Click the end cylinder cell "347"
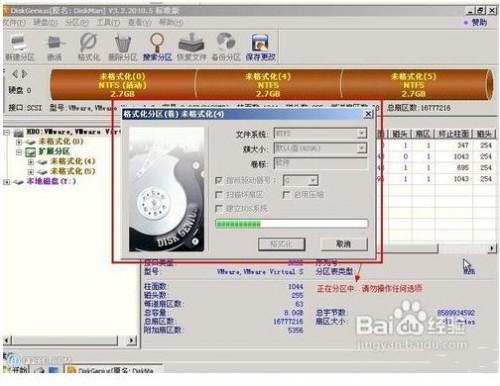The image size is (500, 386). [463, 145]
